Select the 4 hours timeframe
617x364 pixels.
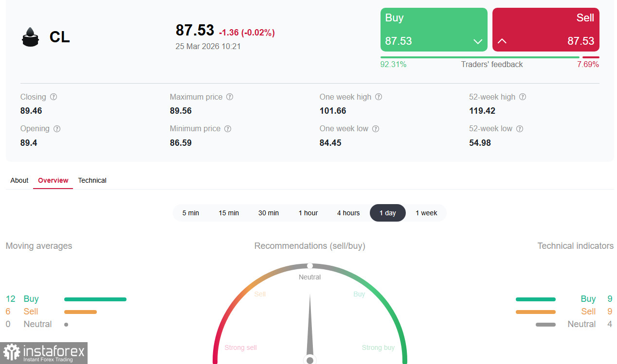348,213
